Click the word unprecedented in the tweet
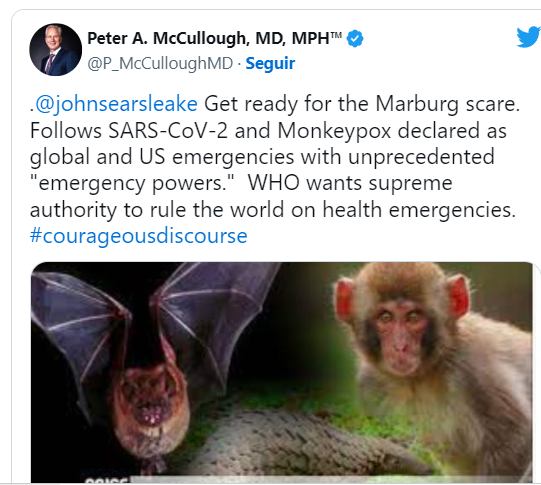Image resolution: width=541 pixels, height=485 pixels. (421, 157)
